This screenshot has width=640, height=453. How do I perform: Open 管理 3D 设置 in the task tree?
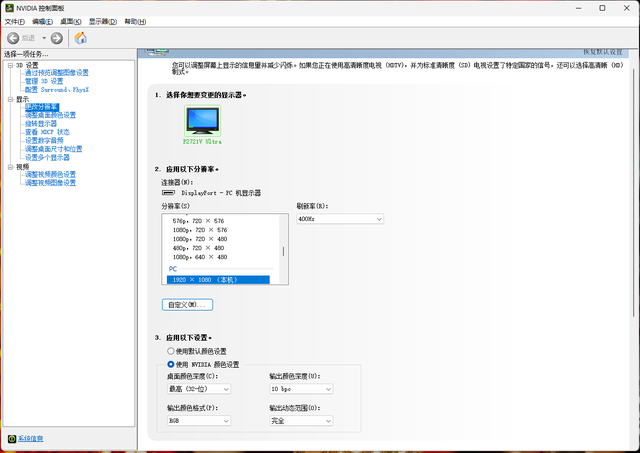44,81
